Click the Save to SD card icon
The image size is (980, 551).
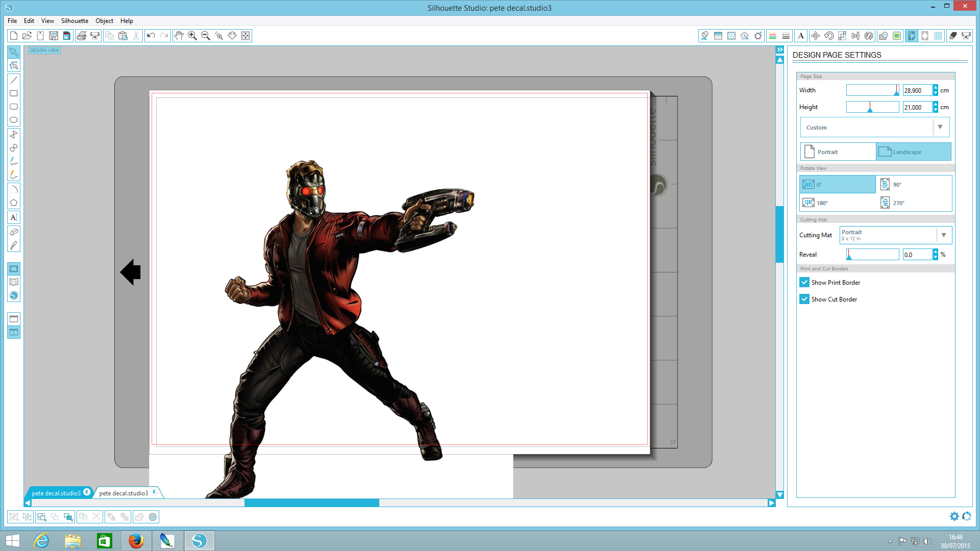(67, 36)
